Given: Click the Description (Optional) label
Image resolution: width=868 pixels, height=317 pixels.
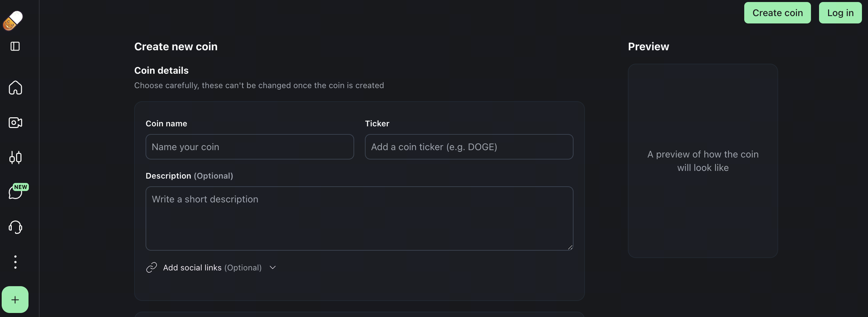Looking at the screenshot, I should click(189, 176).
